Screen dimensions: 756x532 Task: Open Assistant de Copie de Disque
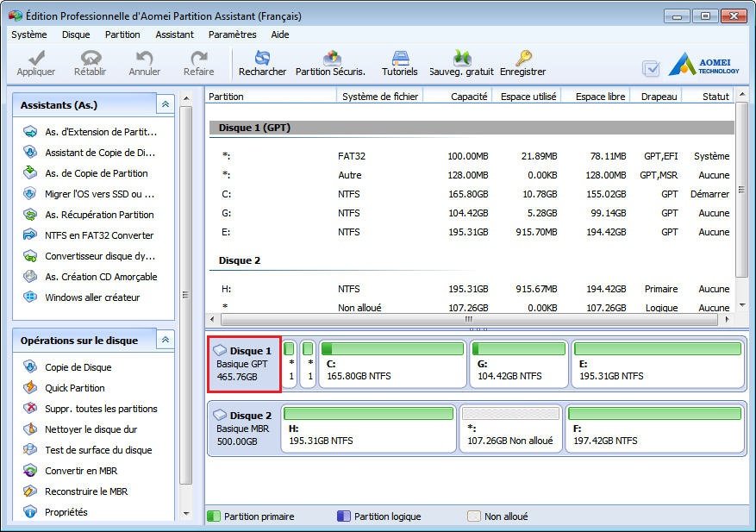point(89,153)
